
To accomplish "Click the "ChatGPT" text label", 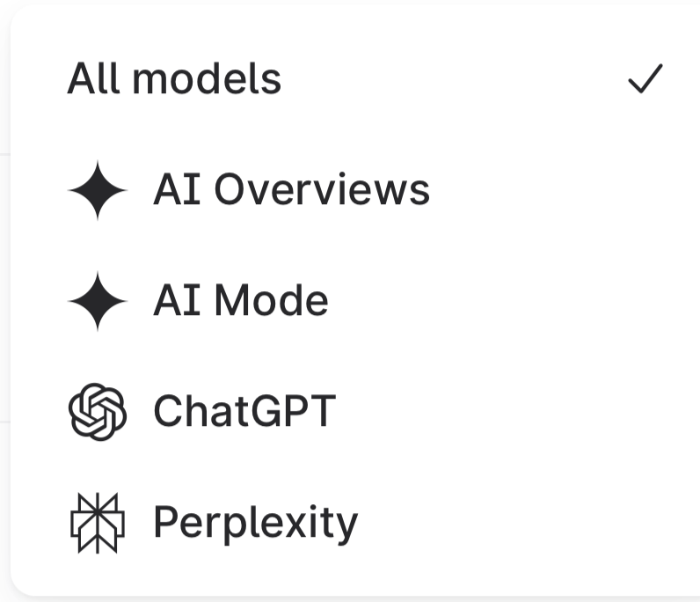I will click(x=244, y=412).
